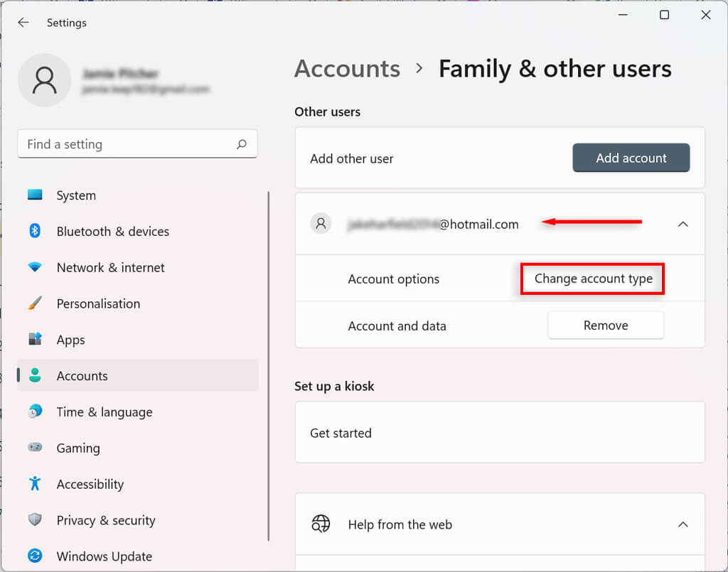Click the Personalisation paintbrush icon

click(35, 303)
